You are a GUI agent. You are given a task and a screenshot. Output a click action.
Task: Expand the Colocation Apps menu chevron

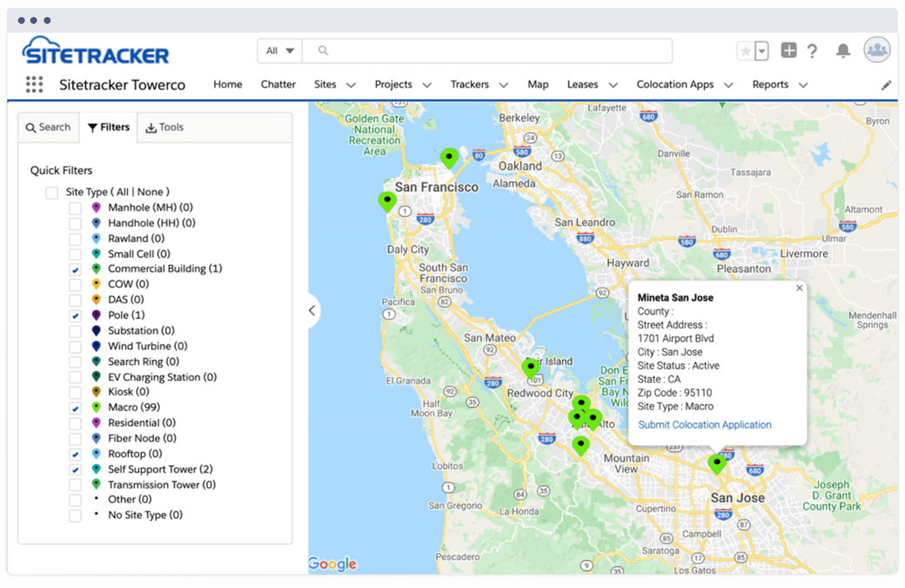pos(729,85)
